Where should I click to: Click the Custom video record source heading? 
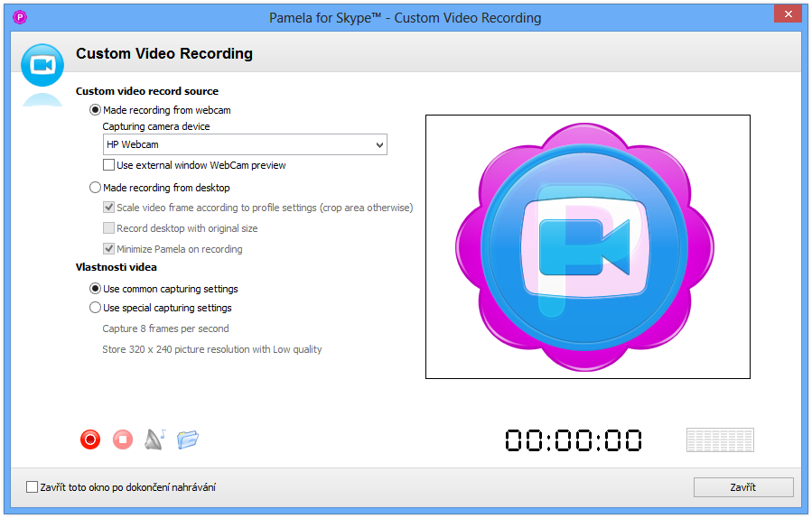[x=147, y=91]
